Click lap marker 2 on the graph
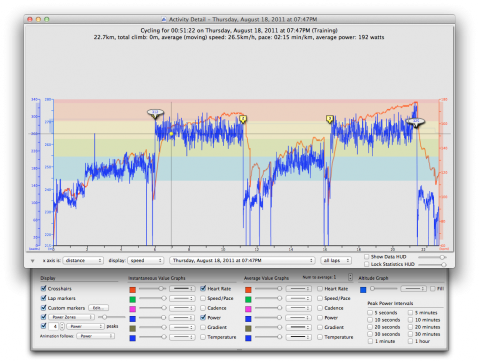479x361 pixels. [243, 119]
